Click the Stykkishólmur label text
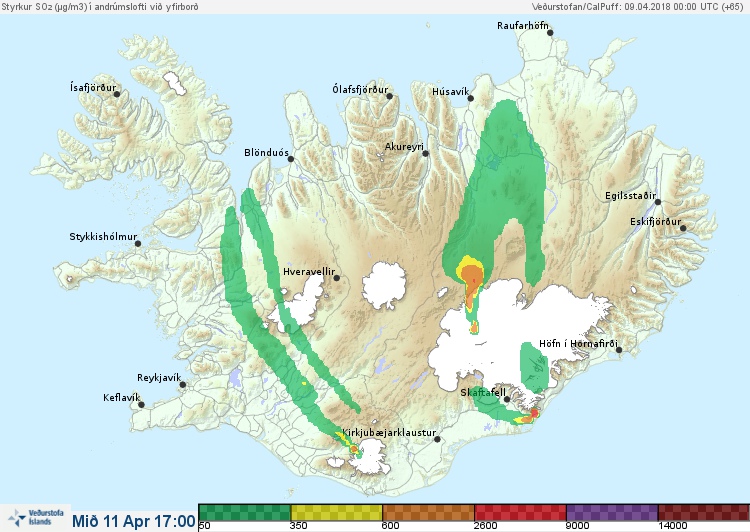This screenshot has height=532, width=750. [103, 237]
